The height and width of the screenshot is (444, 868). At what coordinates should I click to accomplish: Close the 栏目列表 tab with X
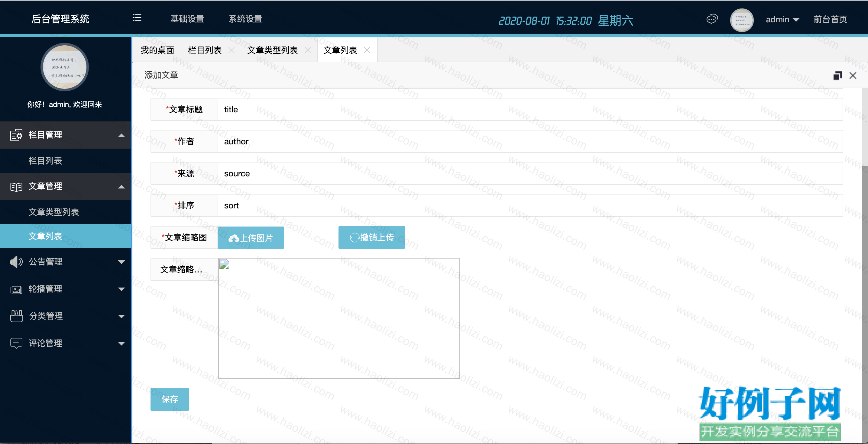[x=232, y=50]
